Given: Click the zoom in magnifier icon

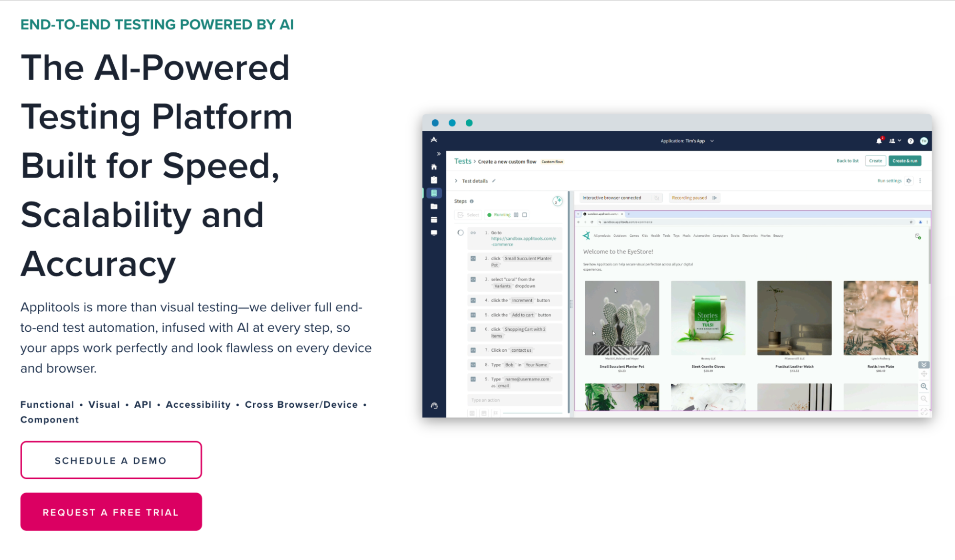Looking at the screenshot, I should [x=924, y=386].
